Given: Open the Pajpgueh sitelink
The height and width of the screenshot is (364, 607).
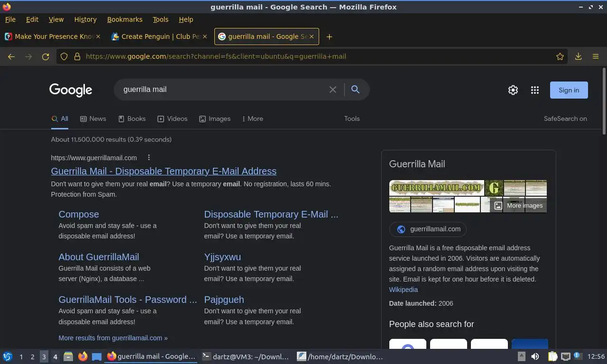Looking at the screenshot, I should [x=224, y=300].
